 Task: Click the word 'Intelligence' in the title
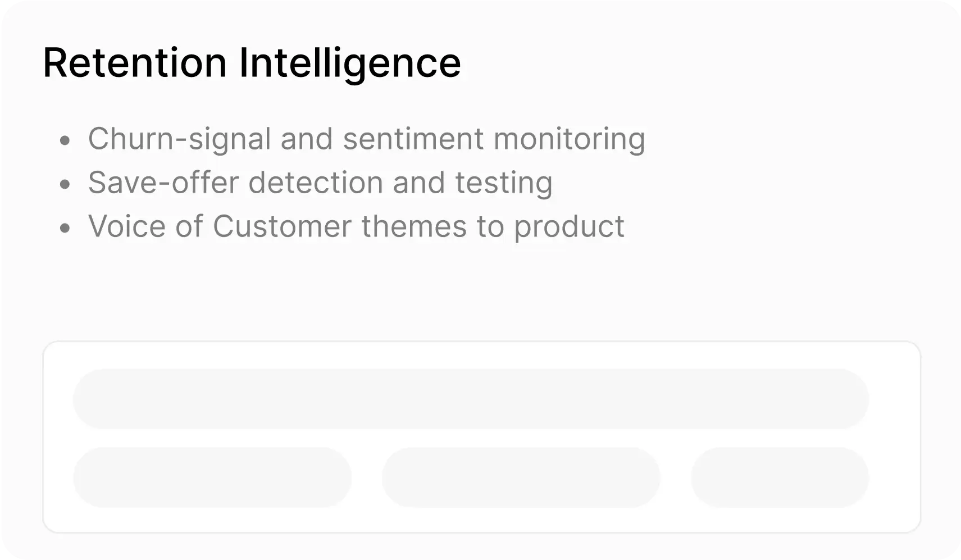click(349, 62)
